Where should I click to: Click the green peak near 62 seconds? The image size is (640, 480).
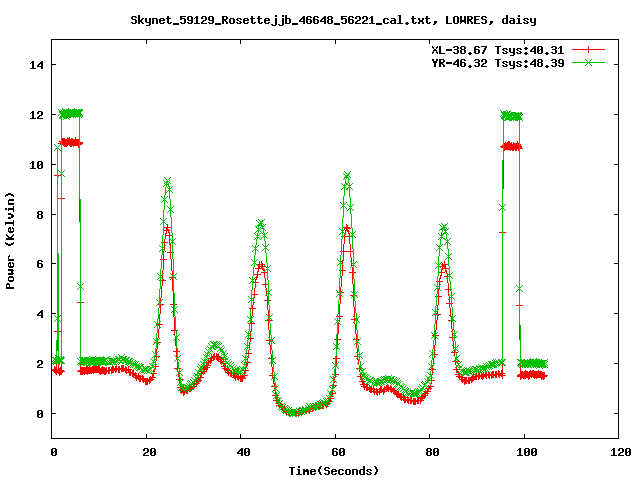(x=347, y=176)
